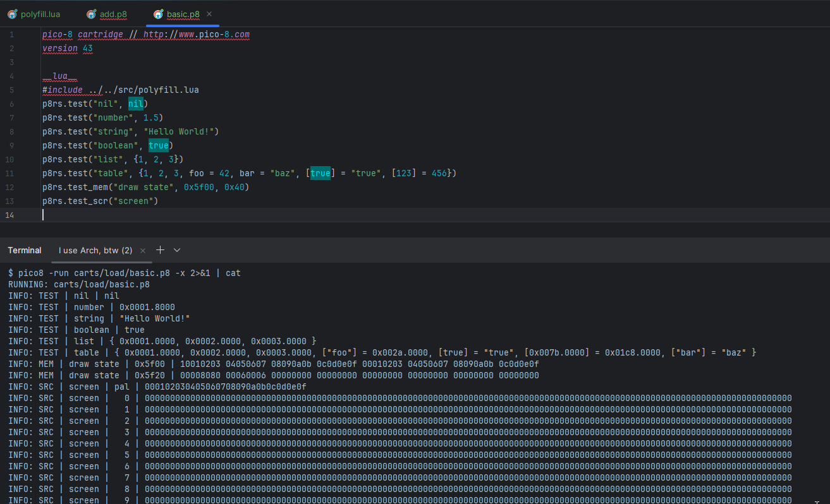Click the 'pico8 -run carts/load/basic.p8' command in terminal

click(94, 273)
